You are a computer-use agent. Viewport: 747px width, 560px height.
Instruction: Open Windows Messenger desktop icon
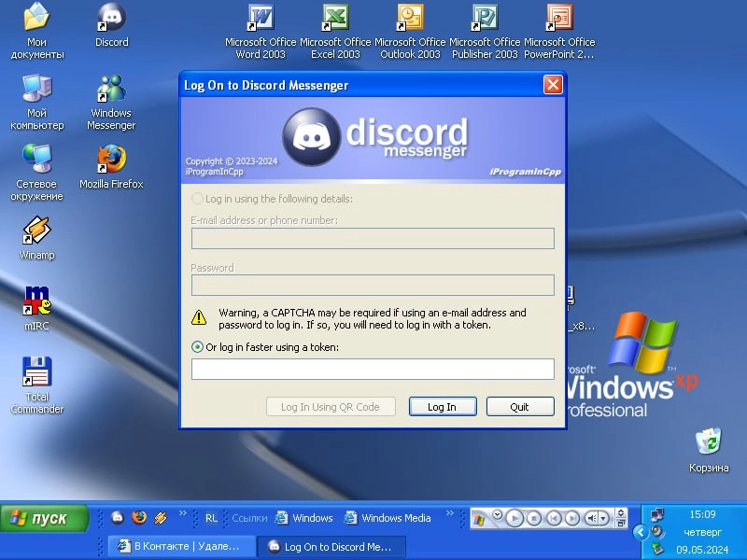coord(112,89)
